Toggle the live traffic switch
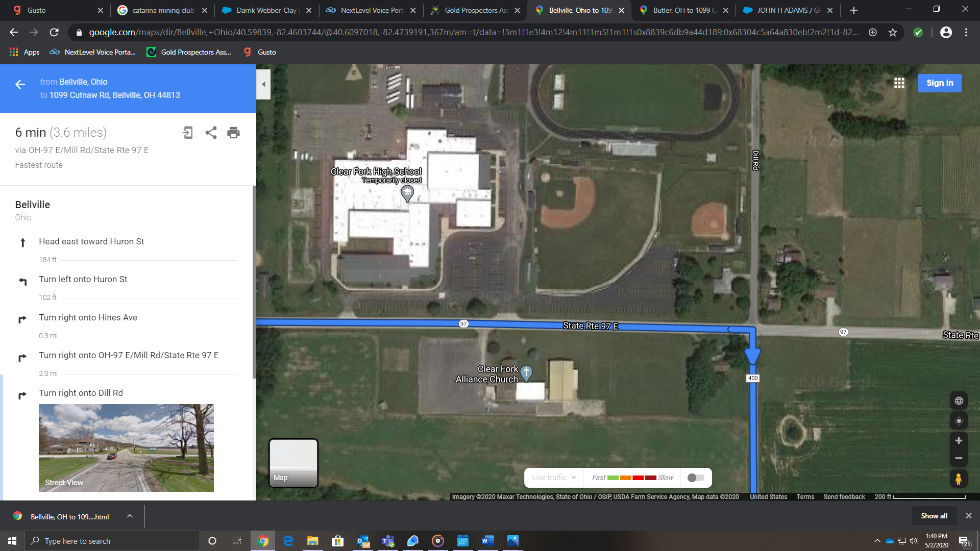Viewport: 980px width, 551px height. coord(696,478)
